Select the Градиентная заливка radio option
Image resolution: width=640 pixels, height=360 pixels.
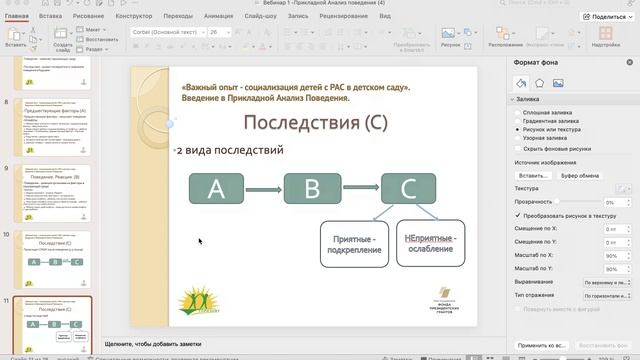tap(518, 121)
